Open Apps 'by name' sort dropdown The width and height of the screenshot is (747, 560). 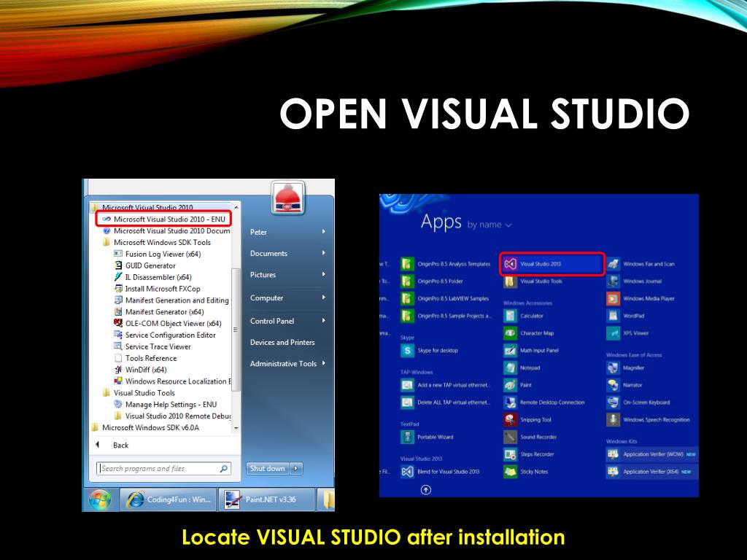pos(489,225)
